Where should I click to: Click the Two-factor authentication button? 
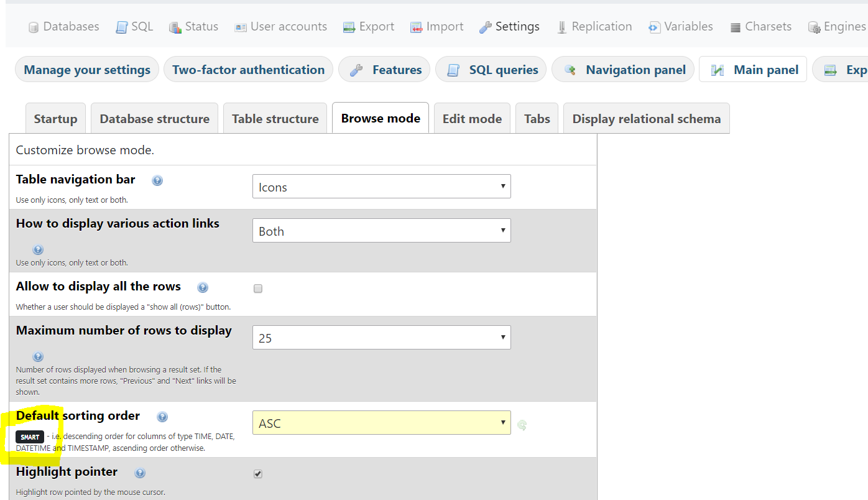pyautogui.click(x=248, y=69)
